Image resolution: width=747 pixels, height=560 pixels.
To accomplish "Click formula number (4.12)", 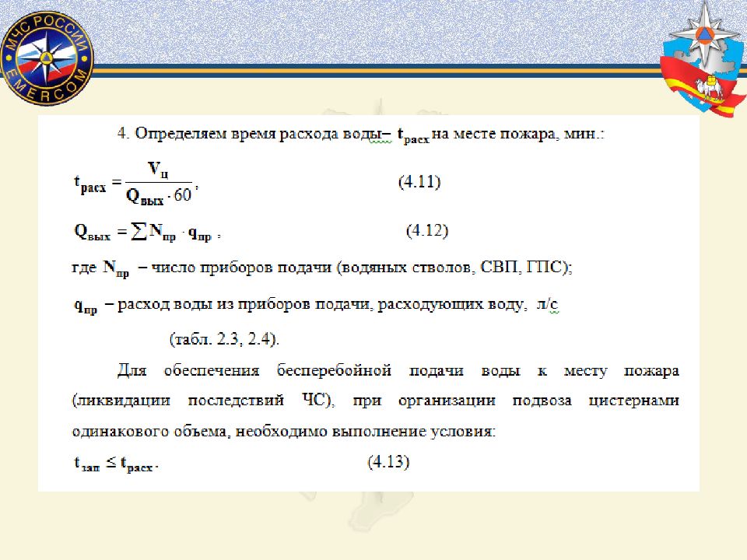I will point(427,230).
